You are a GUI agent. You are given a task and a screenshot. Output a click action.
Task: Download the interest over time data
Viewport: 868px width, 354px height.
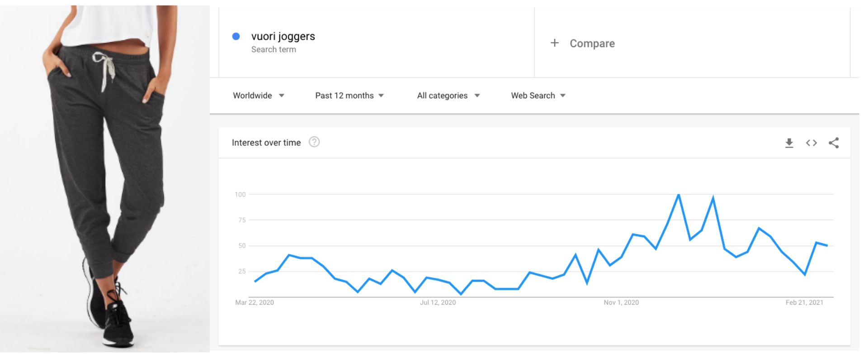tap(789, 143)
